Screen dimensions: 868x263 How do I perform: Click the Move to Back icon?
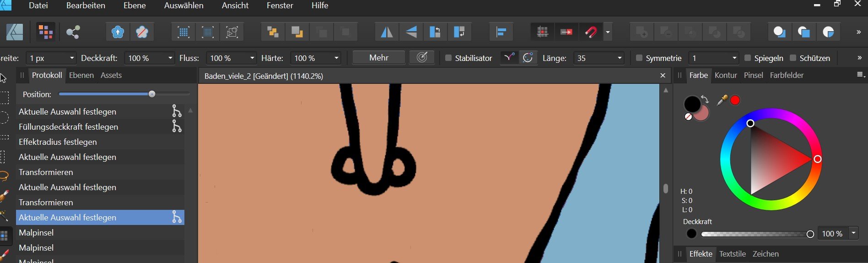click(x=273, y=32)
